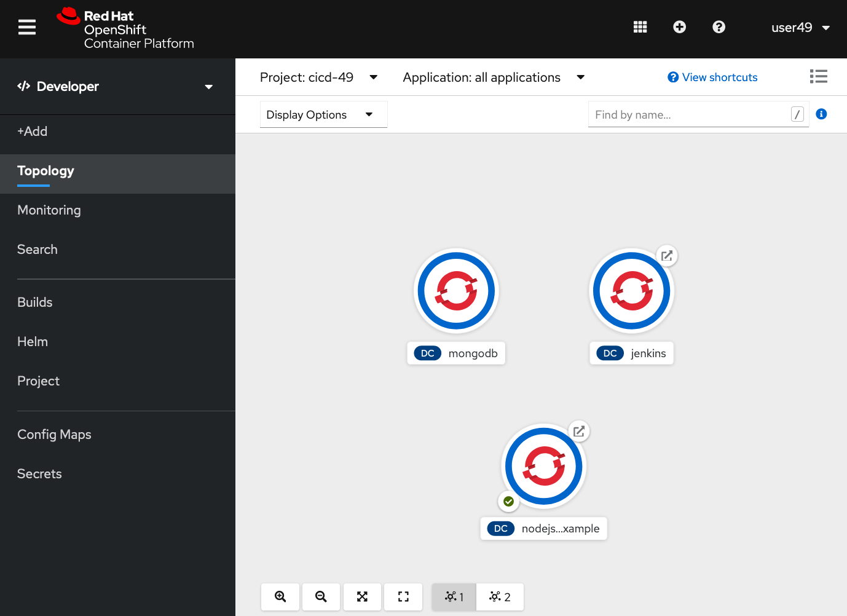Viewport: 847px width, 616px height.
Task: Select the mongodb deployment node
Action: click(456, 291)
